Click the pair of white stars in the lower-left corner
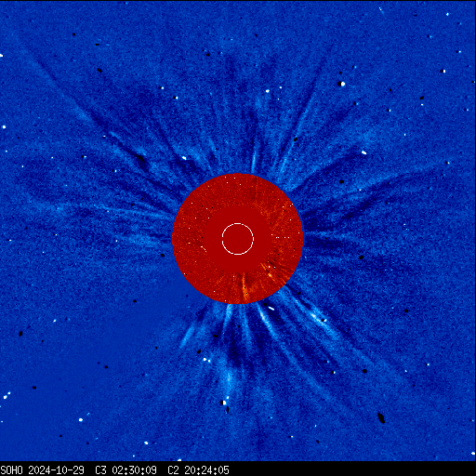 pos(7,396)
